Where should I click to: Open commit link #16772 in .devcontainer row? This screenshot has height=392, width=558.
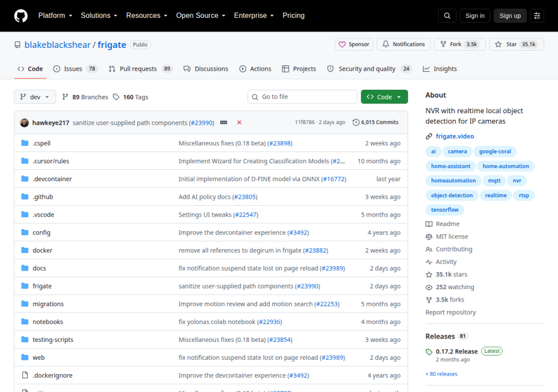[334, 179]
